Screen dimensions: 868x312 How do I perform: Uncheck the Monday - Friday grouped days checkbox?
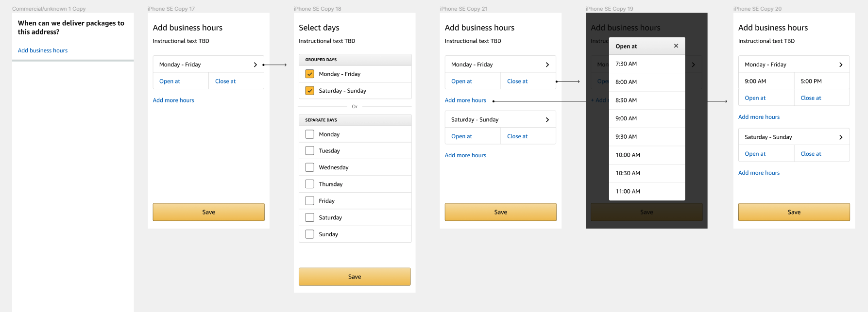[x=309, y=74]
